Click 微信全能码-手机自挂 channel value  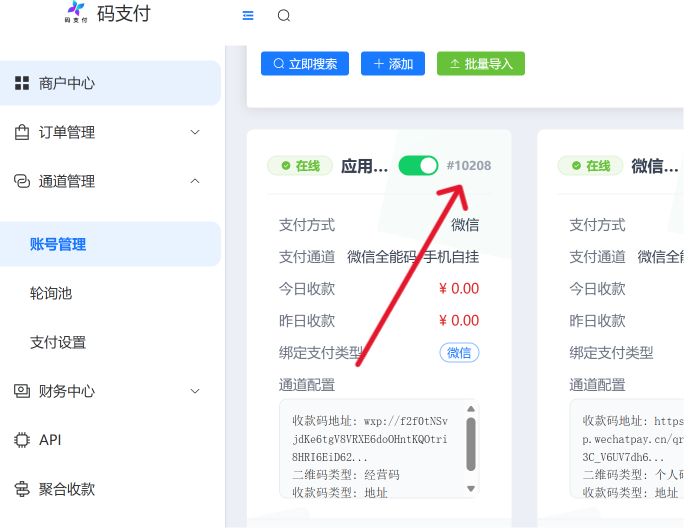[413, 257]
